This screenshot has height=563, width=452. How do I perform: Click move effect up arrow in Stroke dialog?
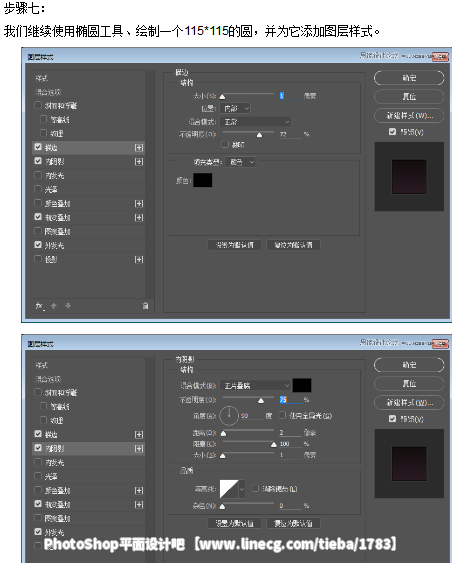tap(54, 306)
